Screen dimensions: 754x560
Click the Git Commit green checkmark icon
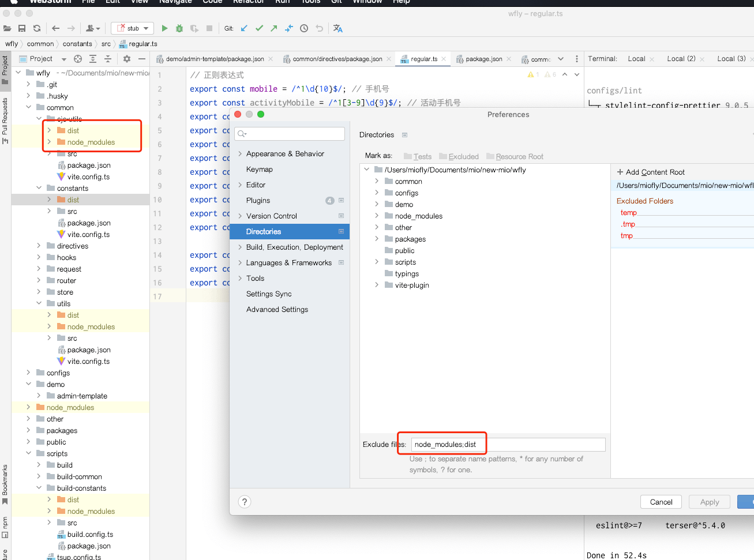259,28
